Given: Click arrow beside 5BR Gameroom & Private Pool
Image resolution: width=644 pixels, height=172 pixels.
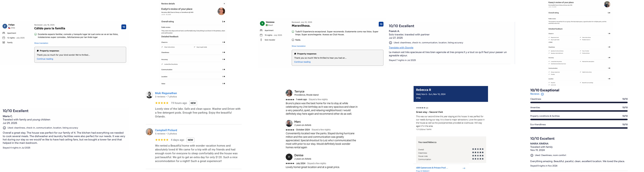Looking at the screenshot, I should pyautogui.click(x=464, y=168).
